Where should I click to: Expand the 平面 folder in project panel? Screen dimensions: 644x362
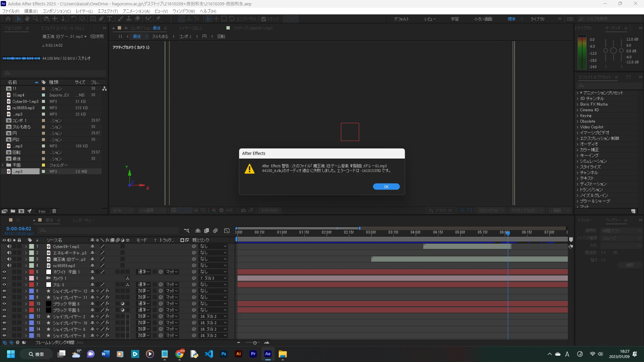pyautogui.click(x=3, y=165)
